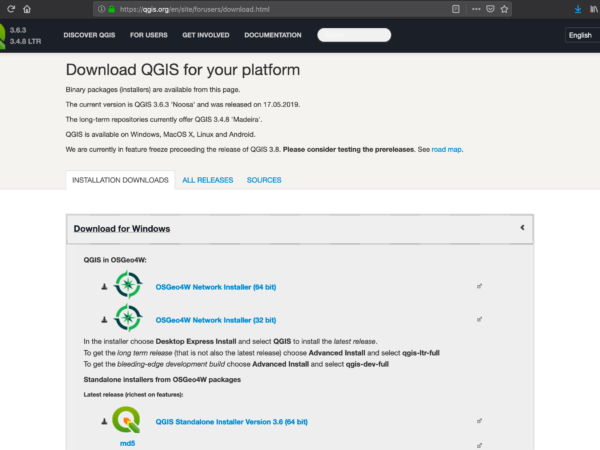
Task: Click the QGIS logo beside Standalone Installer 3.6
Action: 126,420
